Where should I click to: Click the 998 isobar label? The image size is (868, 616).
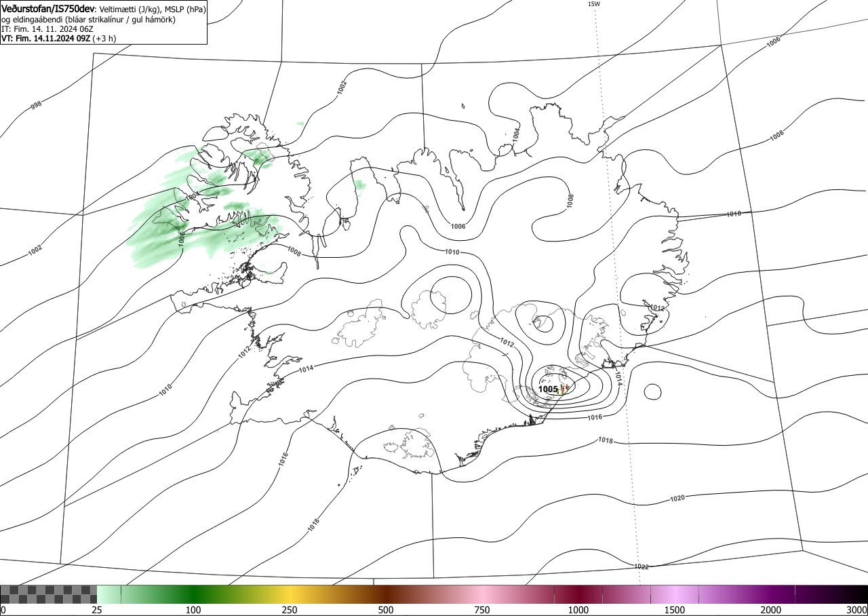[36, 106]
